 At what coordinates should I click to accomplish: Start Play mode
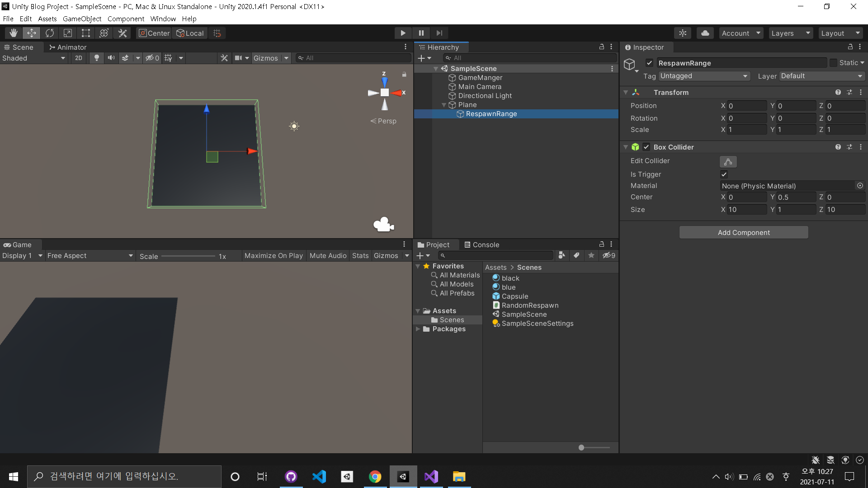[x=403, y=33]
